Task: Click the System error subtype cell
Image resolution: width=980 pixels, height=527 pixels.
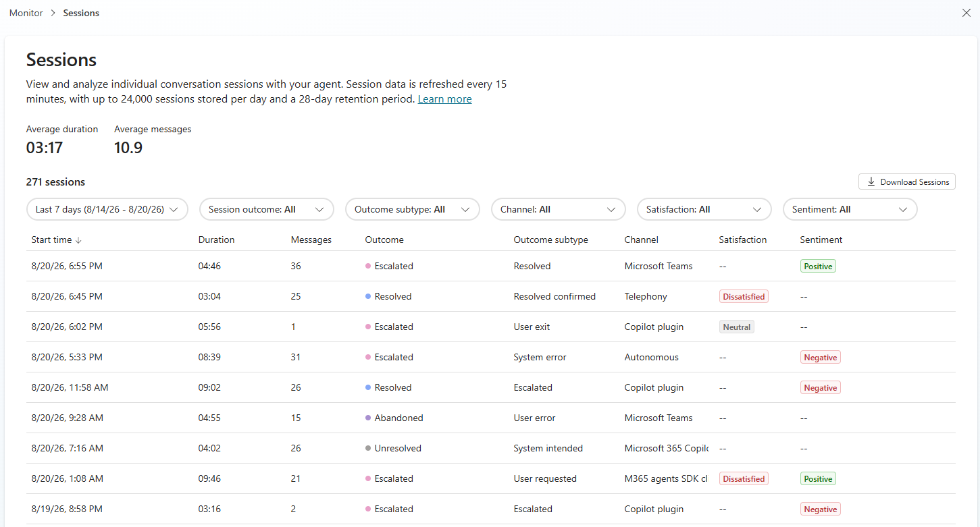Action: 540,357
